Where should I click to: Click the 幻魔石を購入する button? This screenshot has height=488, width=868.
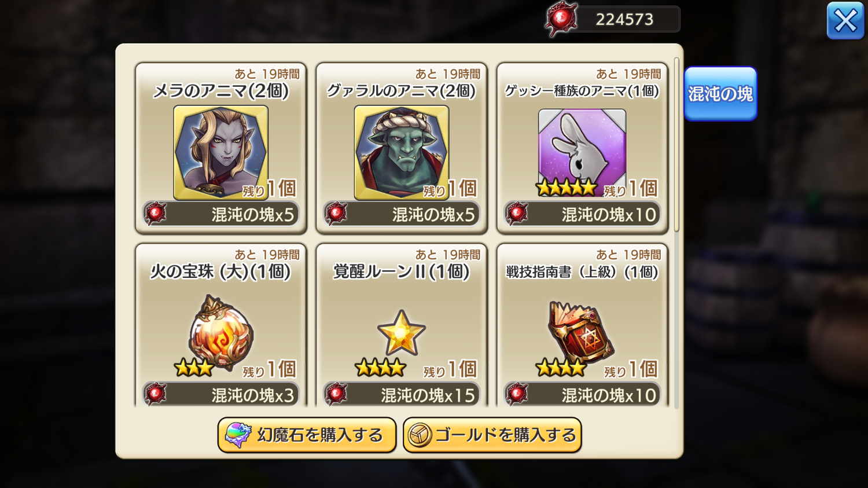coord(307,435)
